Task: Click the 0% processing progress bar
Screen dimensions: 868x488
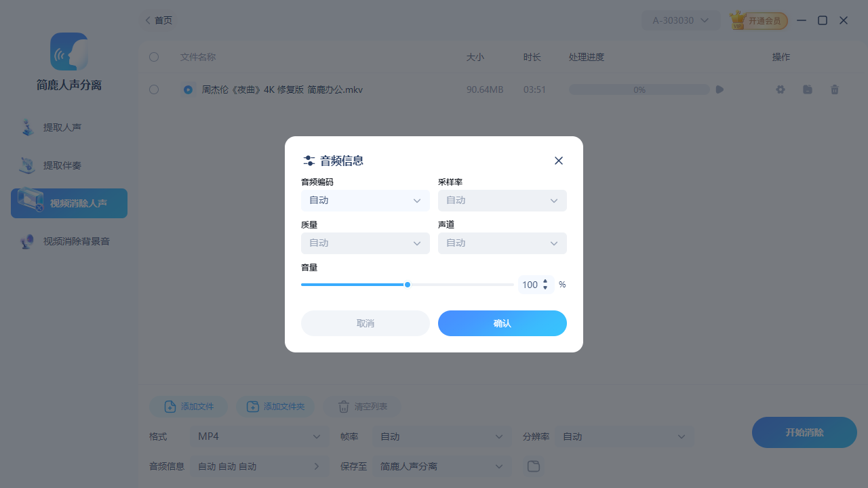Action: tap(639, 89)
